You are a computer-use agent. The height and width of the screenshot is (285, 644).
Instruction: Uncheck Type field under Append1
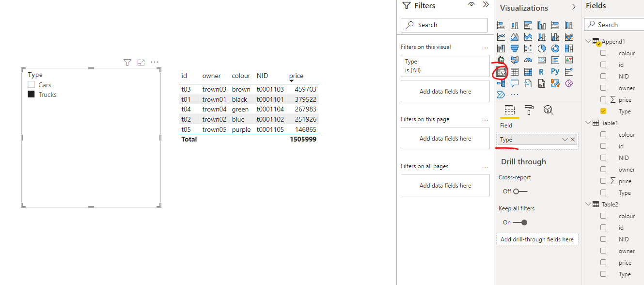tap(603, 111)
